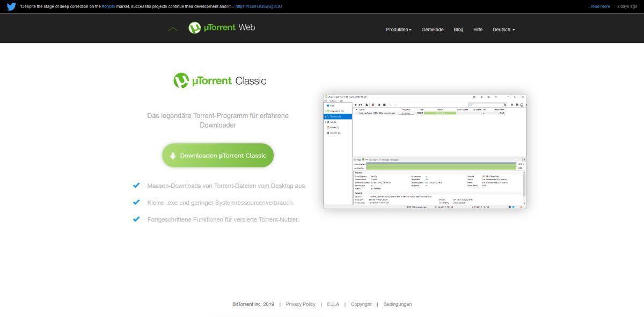Click the Twitter bird icon

tap(11, 6)
